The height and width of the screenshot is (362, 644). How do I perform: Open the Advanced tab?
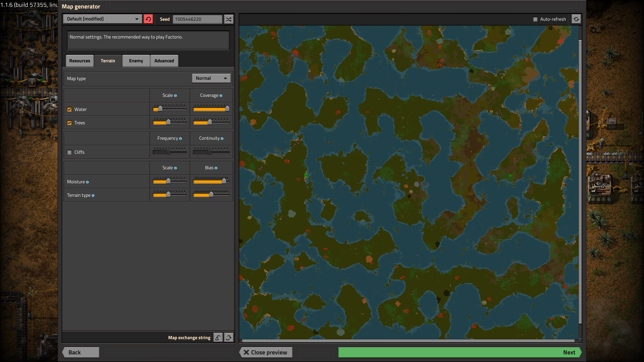(164, 61)
